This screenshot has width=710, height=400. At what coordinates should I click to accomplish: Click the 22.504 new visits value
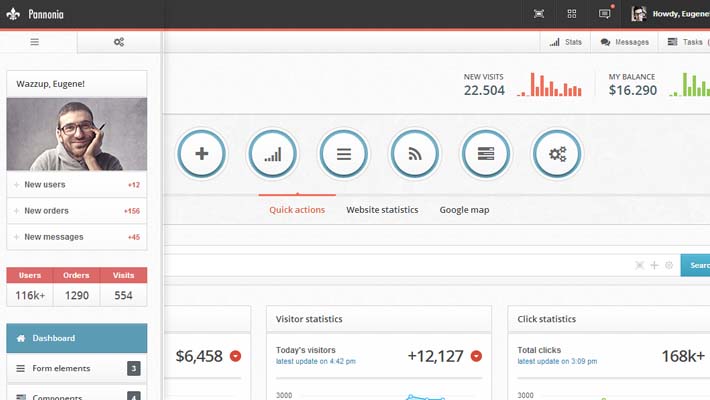[484, 91]
